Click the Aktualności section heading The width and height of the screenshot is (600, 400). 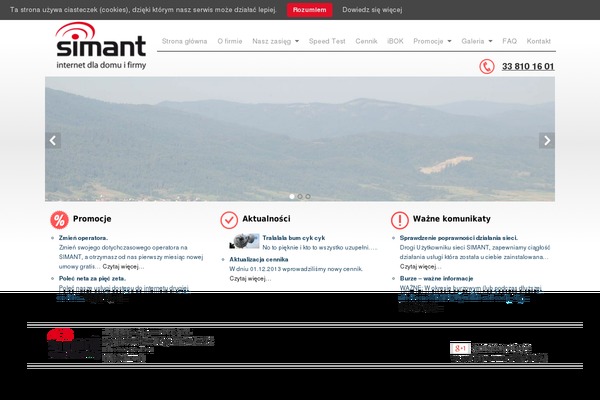[x=266, y=219]
